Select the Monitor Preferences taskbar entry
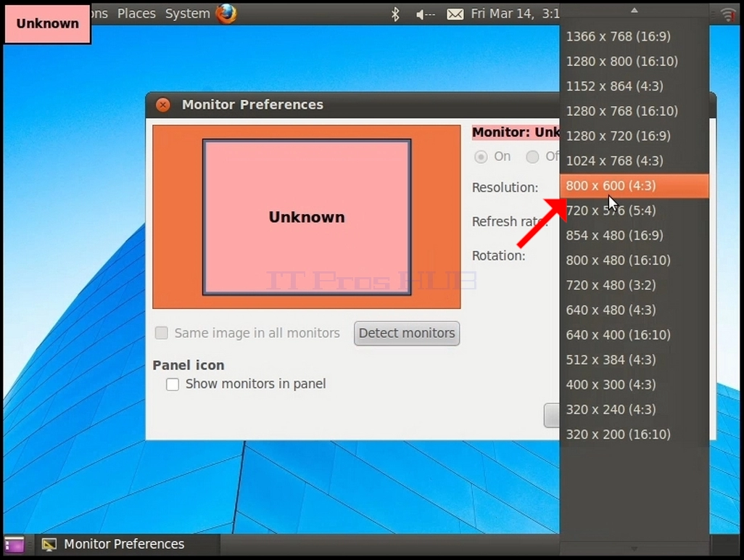 (x=113, y=544)
